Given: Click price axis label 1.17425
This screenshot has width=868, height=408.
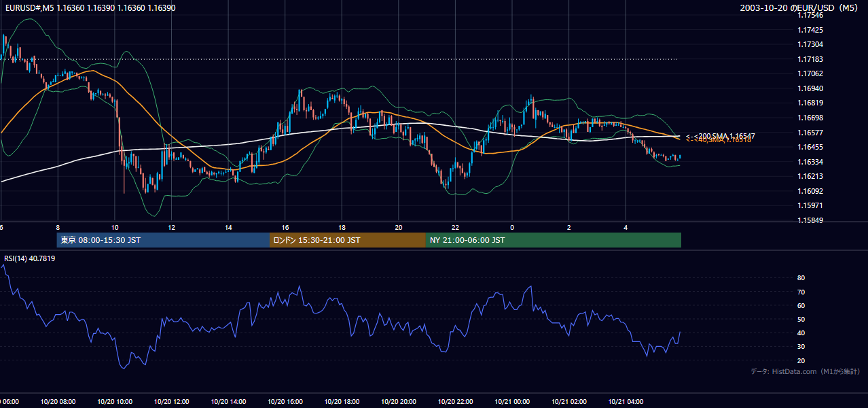Looking at the screenshot, I should coord(810,30).
